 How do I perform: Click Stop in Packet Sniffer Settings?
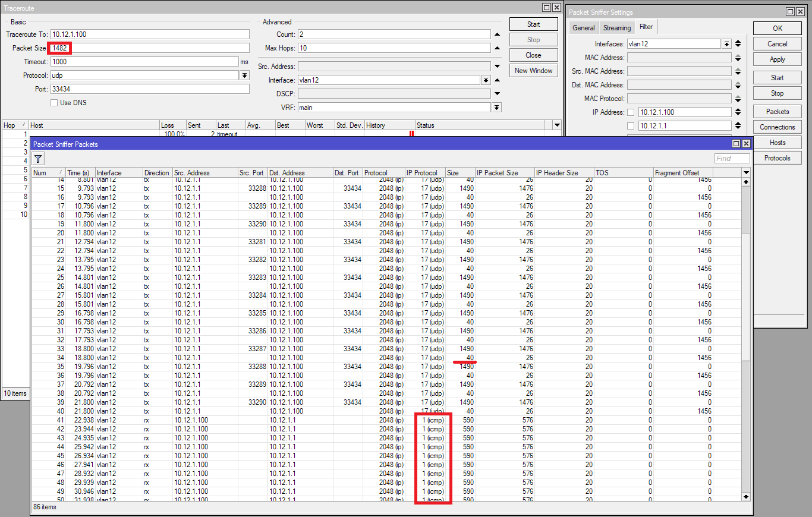778,93
